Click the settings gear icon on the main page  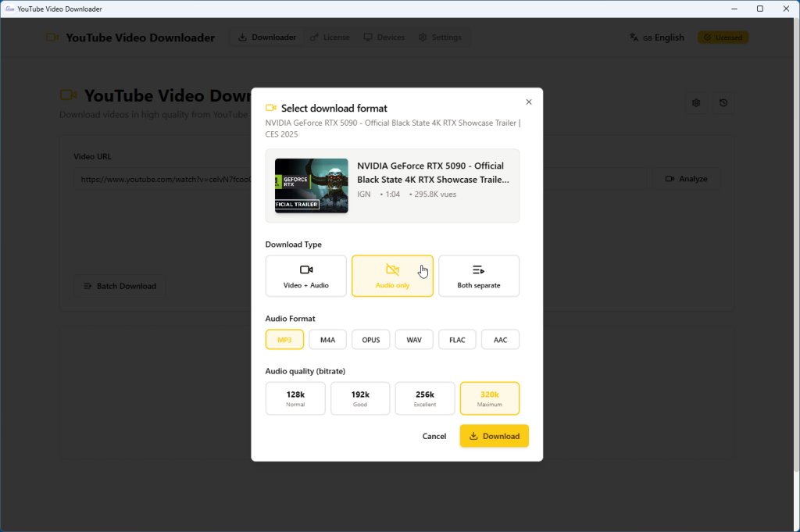pos(696,102)
